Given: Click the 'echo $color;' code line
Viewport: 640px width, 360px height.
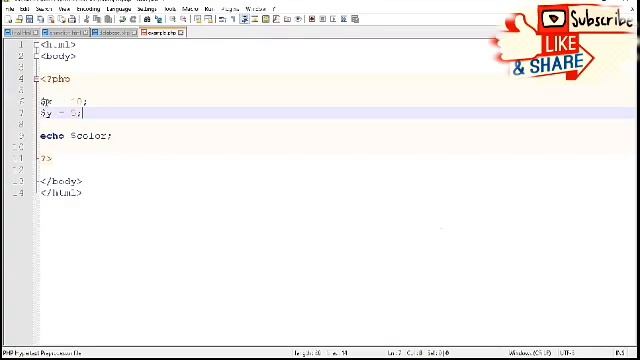Looking at the screenshot, I should [x=76, y=136].
